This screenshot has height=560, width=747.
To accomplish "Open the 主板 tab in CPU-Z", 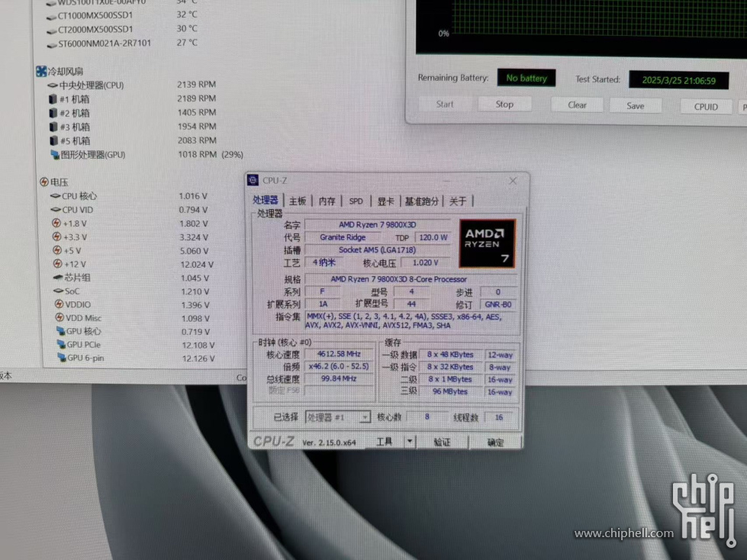I will 298,201.
